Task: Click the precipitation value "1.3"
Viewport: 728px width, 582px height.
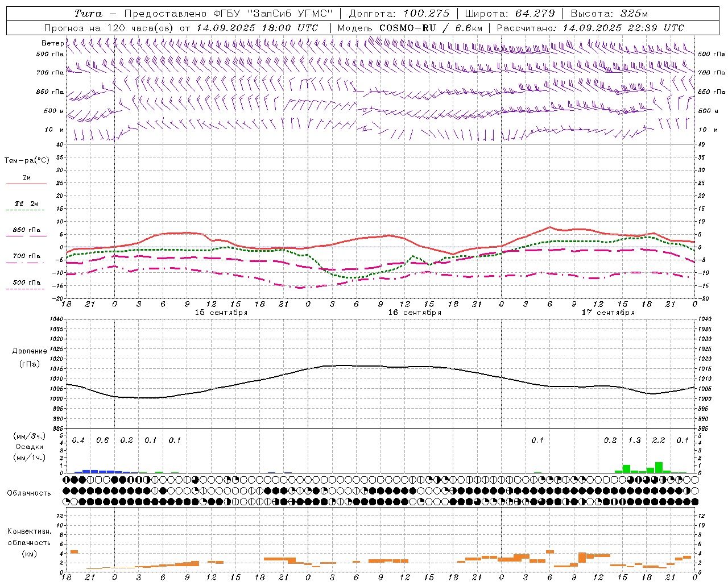Action: [x=634, y=440]
